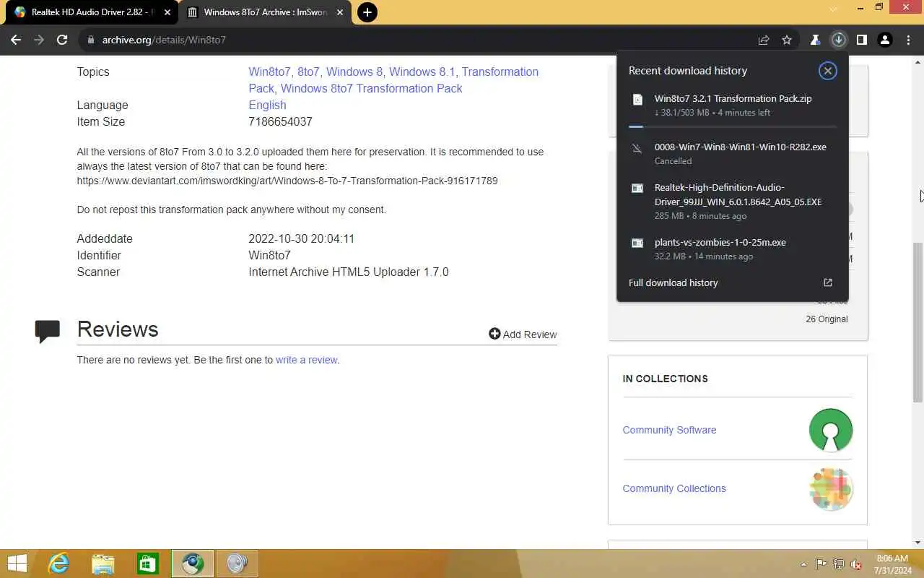
Task: Open the tab search dropdown chevron
Action: (x=833, y=8)
